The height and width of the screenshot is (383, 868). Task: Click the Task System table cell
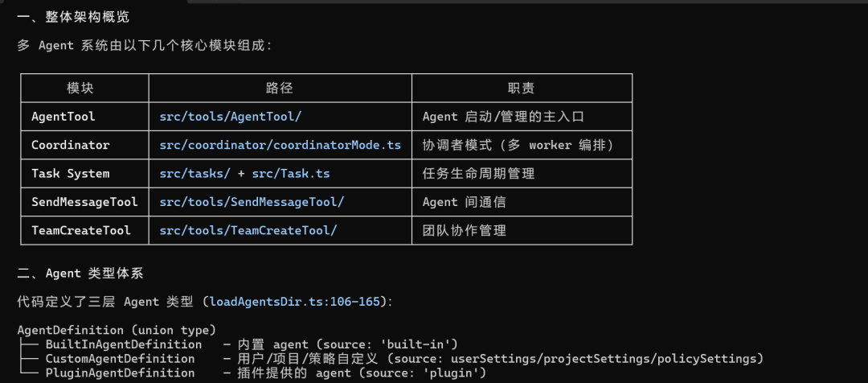point(70,174)
